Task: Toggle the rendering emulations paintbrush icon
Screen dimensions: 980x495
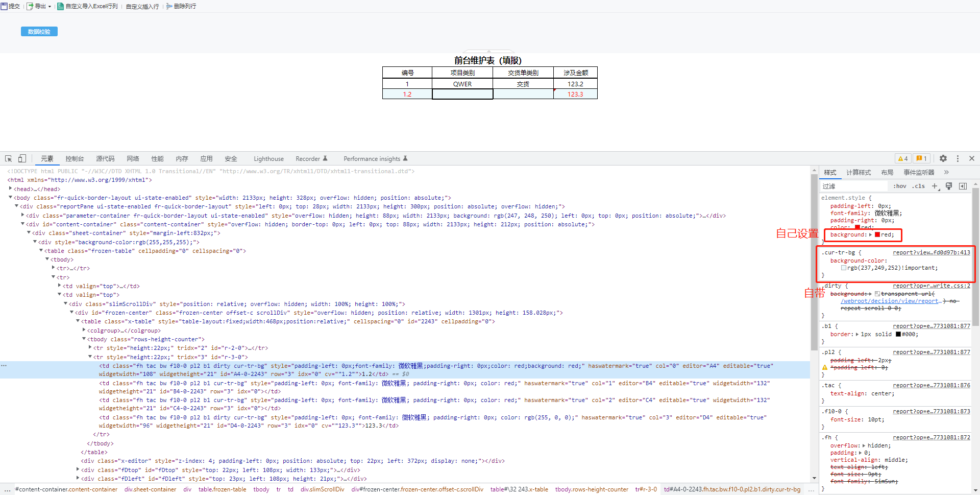Action: (949, 186)
